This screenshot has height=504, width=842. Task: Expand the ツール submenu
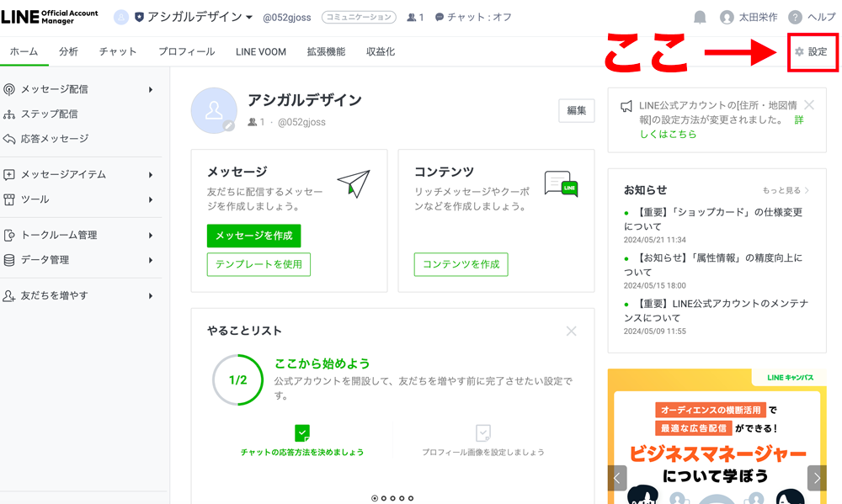coord(151,199)
